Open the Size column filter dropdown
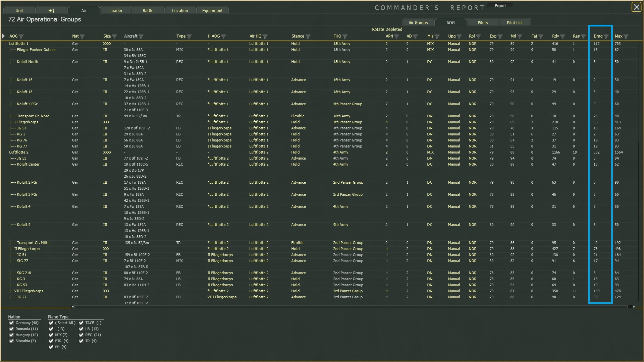 tap(115, 37)
